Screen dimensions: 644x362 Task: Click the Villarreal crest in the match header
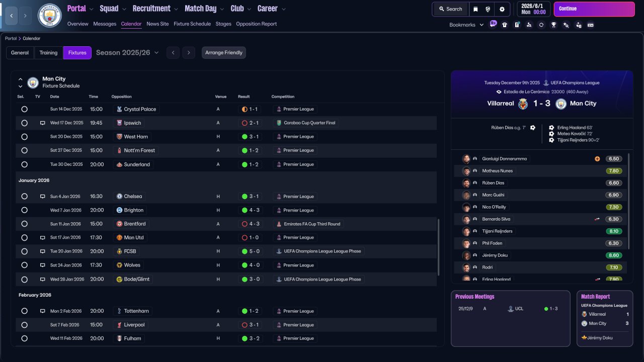(x=523, y=104)
